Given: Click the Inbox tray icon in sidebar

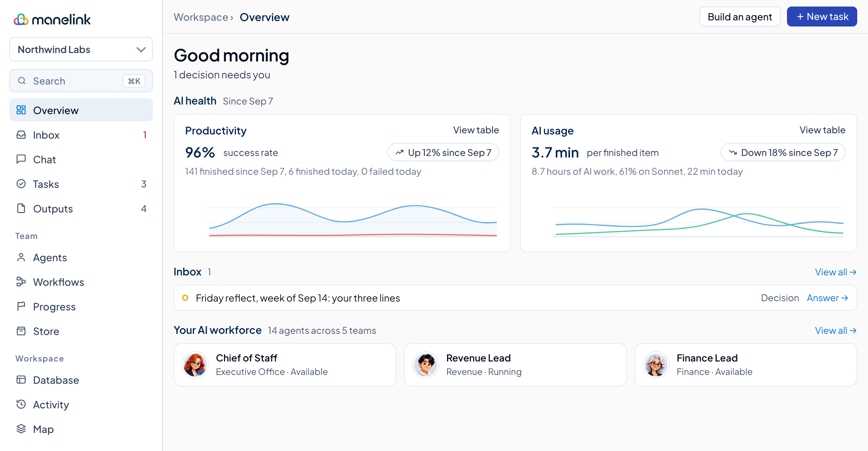Looking at the screenshot, I should 21,135.
